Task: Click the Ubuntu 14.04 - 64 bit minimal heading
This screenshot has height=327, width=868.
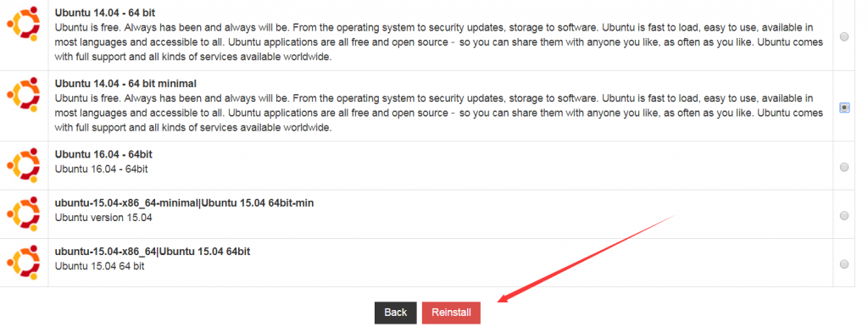Action: pos(125,84)
